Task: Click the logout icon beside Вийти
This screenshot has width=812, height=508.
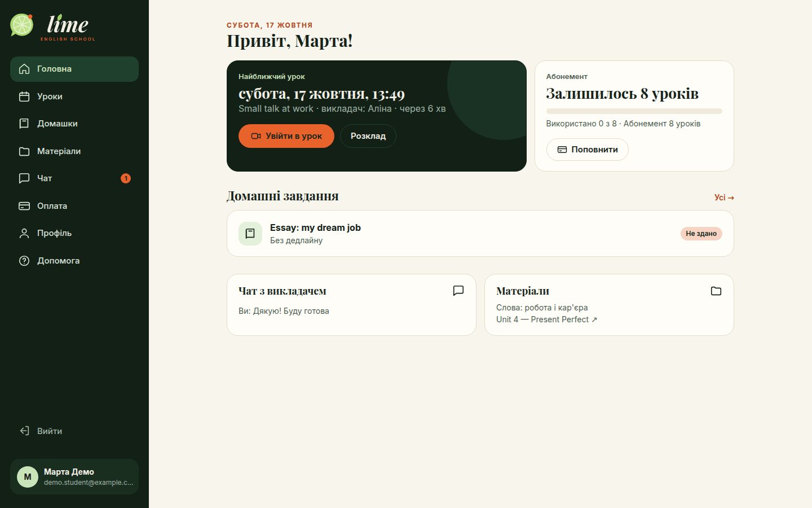Action: coord(24,431)
